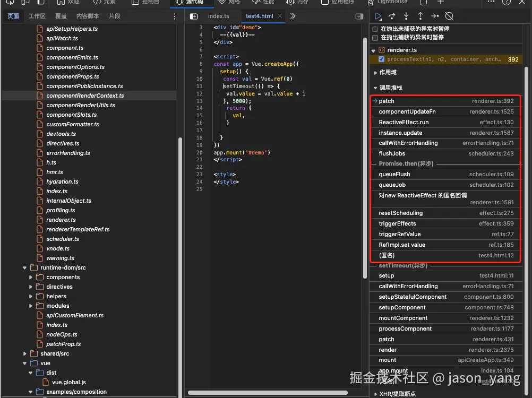The height and width of the screenshot is (398, 532).
Task: Show more open editor tabs
Action: (293, 16)
